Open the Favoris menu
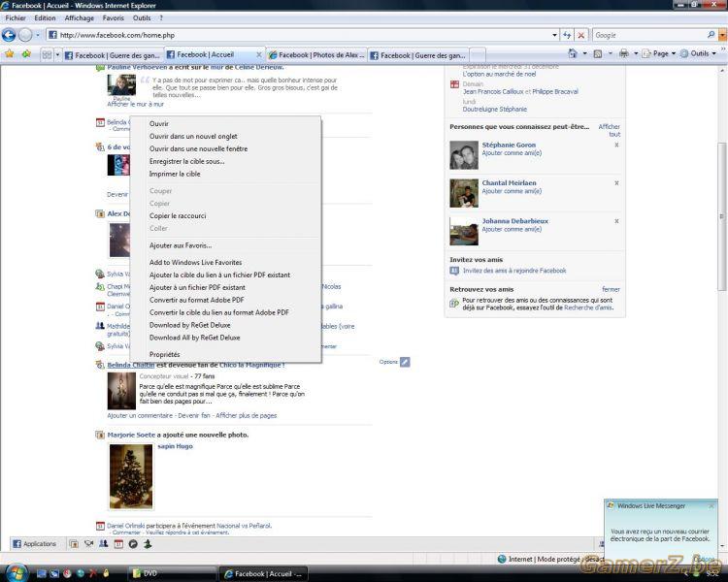728x582 pixels. pyautogui.click(x=114, y=18)
